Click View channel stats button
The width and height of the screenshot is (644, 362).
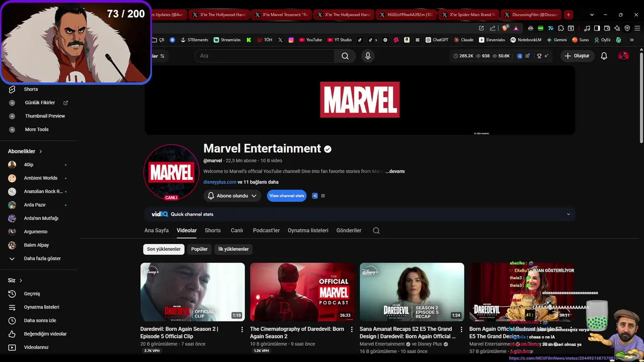287,196
